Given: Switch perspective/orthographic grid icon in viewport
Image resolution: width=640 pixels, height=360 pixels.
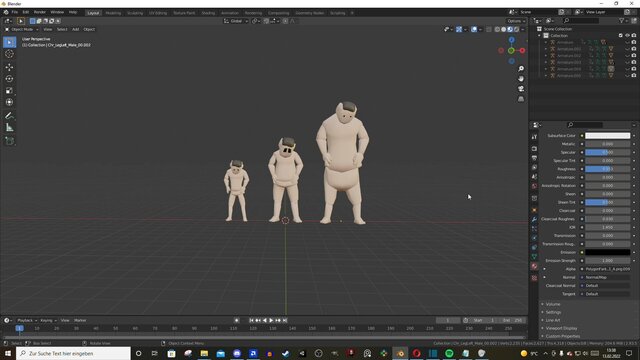Looking at the screenshot, I should (521, 99).
